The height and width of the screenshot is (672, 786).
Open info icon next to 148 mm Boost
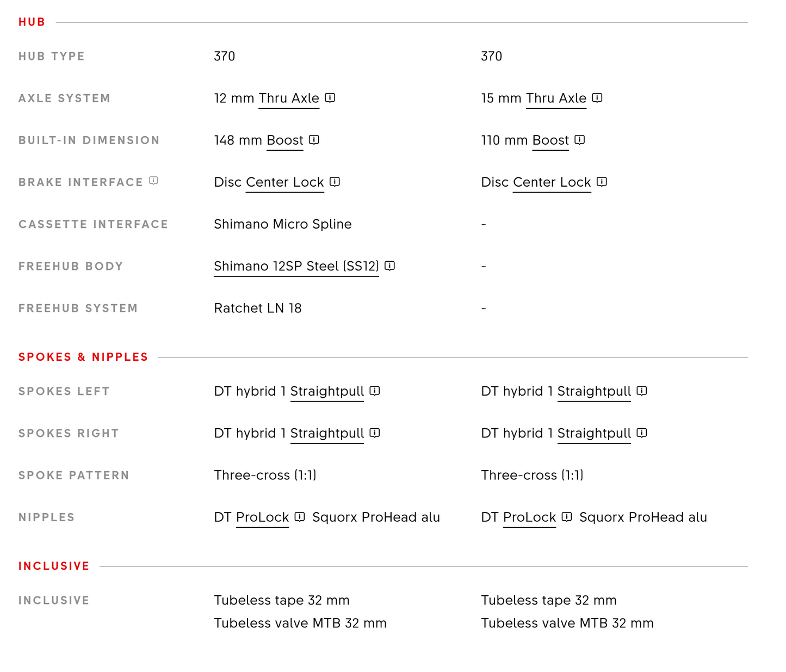pos(314,139)
